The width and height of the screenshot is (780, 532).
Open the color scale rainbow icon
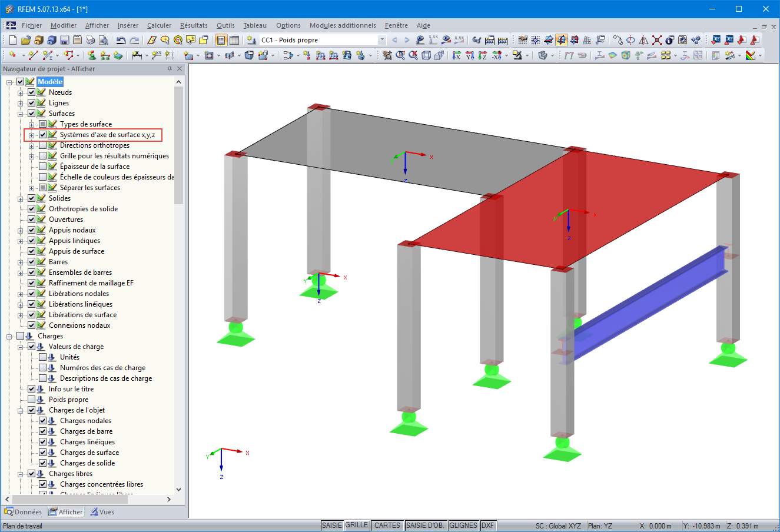click(751, 55)
